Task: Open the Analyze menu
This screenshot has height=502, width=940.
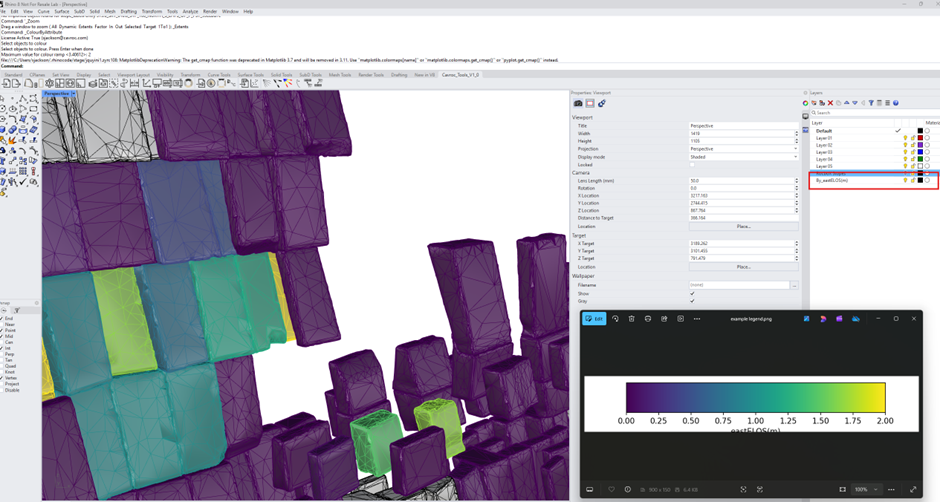Action: click(x=190, y=11)
